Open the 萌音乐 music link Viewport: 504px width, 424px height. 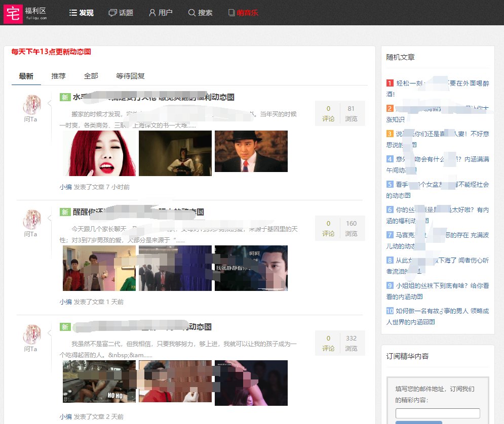pos(243,13)
